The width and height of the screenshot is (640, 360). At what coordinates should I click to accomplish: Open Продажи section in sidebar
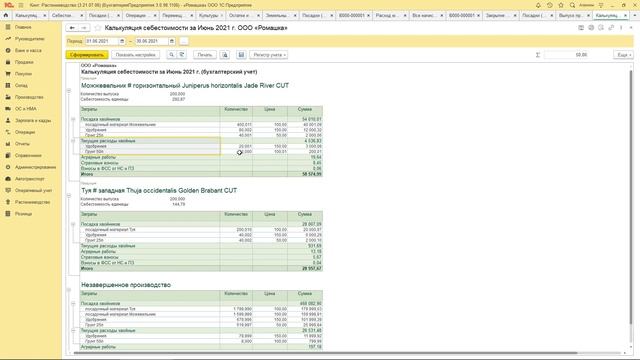(x=24, y=62)
